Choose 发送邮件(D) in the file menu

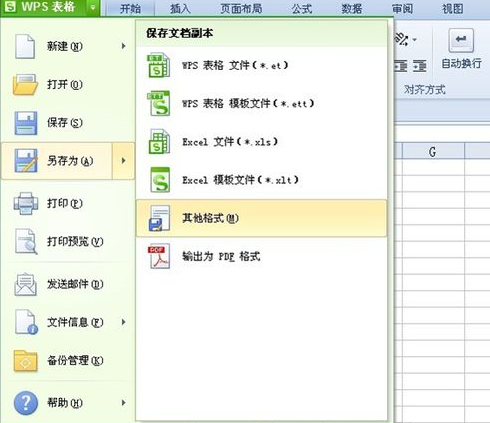(x=68, y=284)
